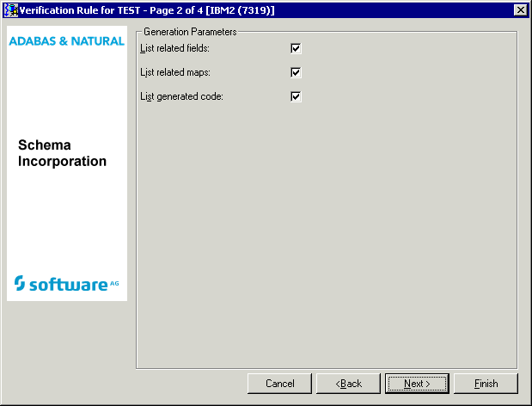
Task: Close the Verification Rule dialog window
Action: coord(519,9)
